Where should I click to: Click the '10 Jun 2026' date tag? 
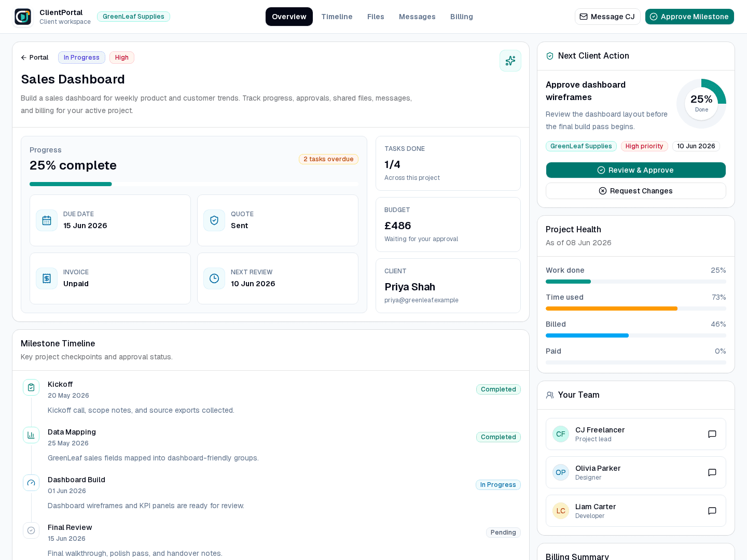pos(696,146)
